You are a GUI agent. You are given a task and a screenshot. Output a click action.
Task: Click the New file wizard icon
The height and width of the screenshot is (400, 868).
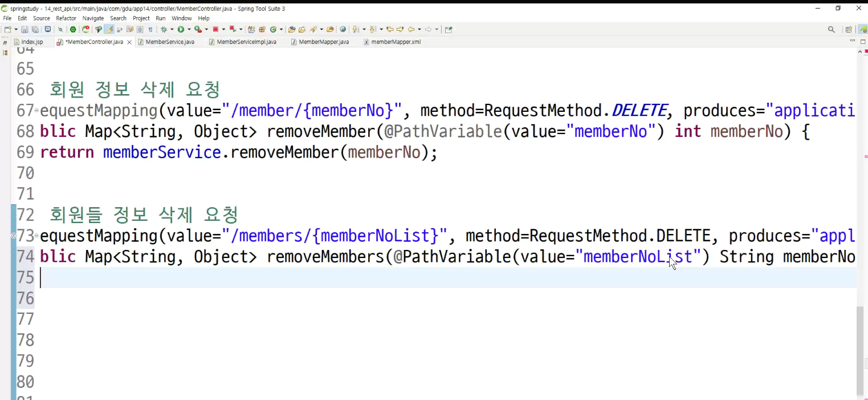7,29
